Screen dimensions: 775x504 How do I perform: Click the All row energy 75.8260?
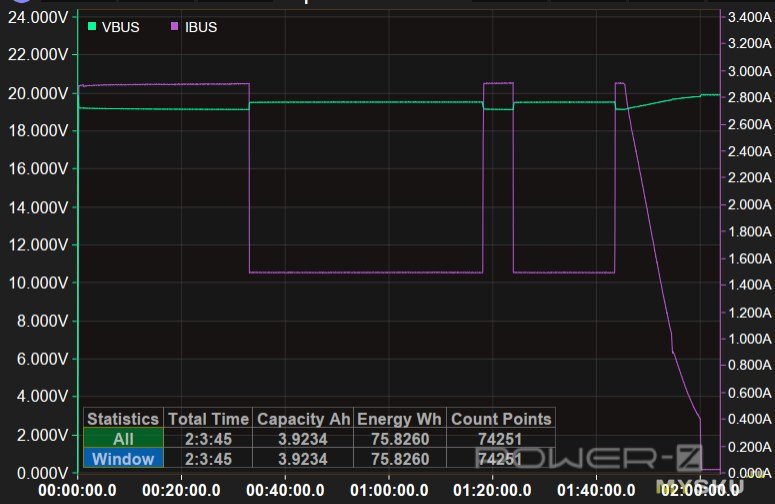pos(400,439)
